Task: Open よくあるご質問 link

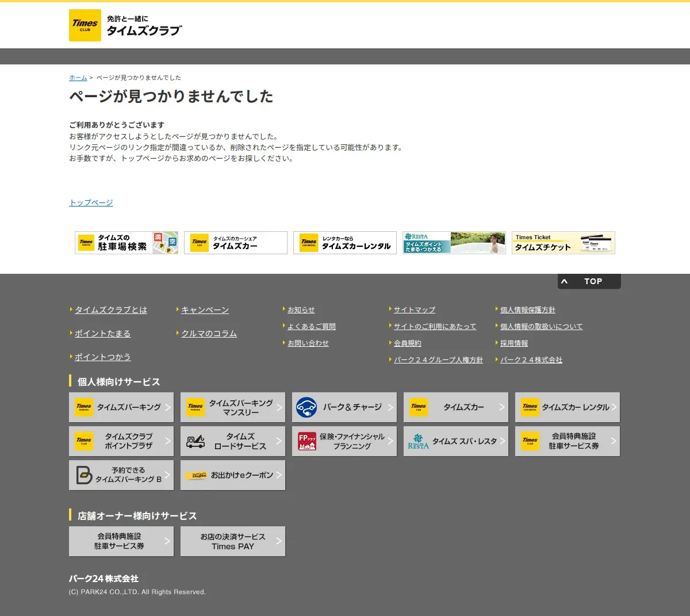Action: tap(312, 327)
